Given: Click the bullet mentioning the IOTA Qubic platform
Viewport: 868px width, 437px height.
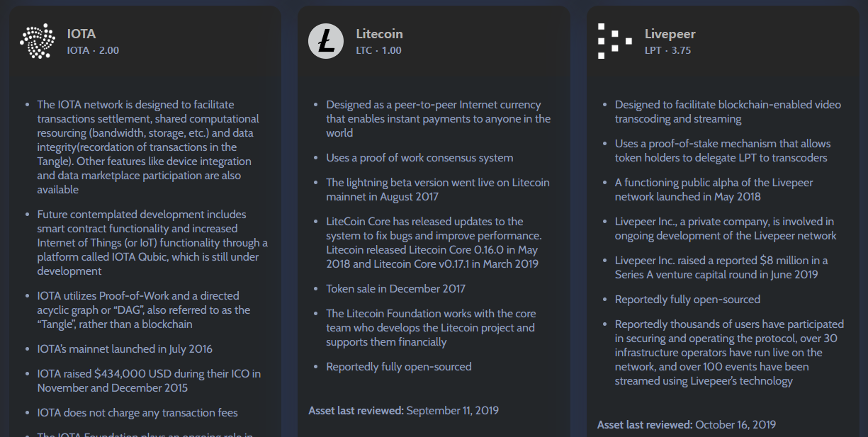Looking at the screenshot, I should 152,243.
